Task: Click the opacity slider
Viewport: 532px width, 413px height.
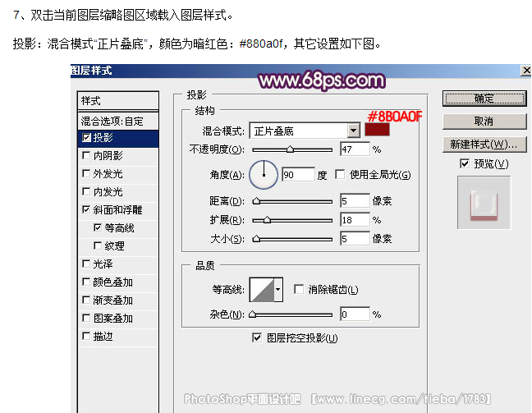Action: point(291,149)
